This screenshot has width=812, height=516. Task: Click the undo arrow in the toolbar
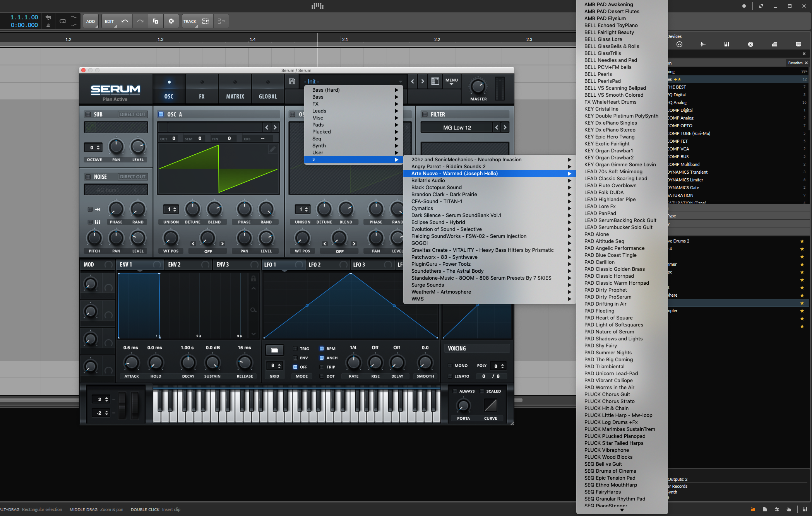pyautogui.click(x=125, y=21)
